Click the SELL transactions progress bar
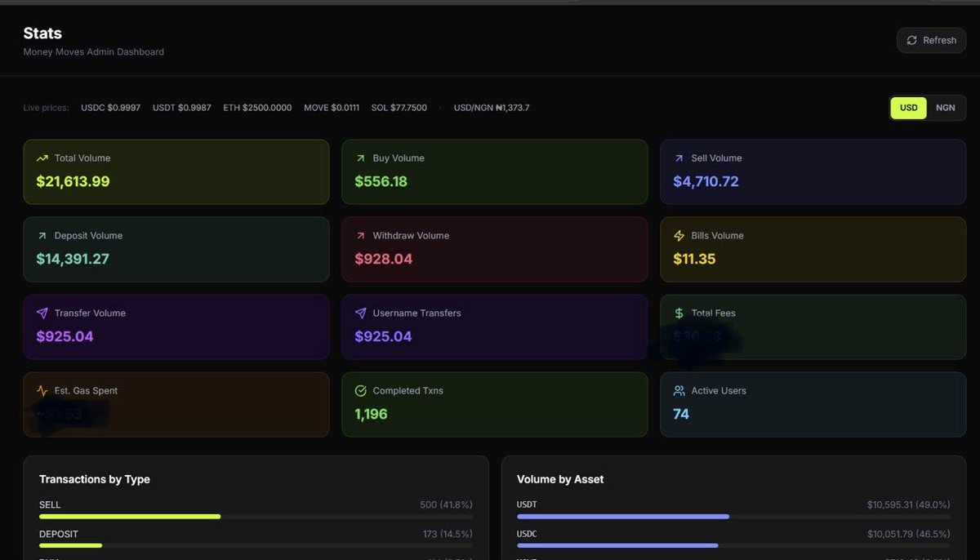This screenshot has height=560, width=980. pos(256,517)
